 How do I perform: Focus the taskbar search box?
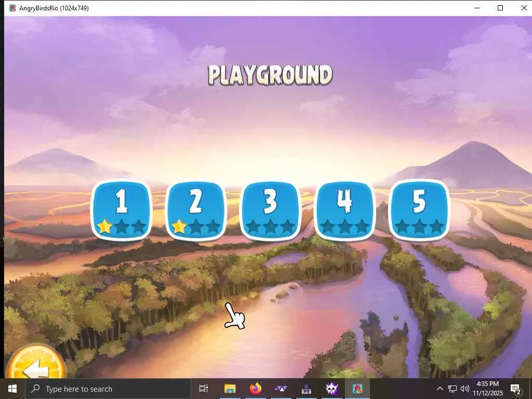click(x=108, y=389)
